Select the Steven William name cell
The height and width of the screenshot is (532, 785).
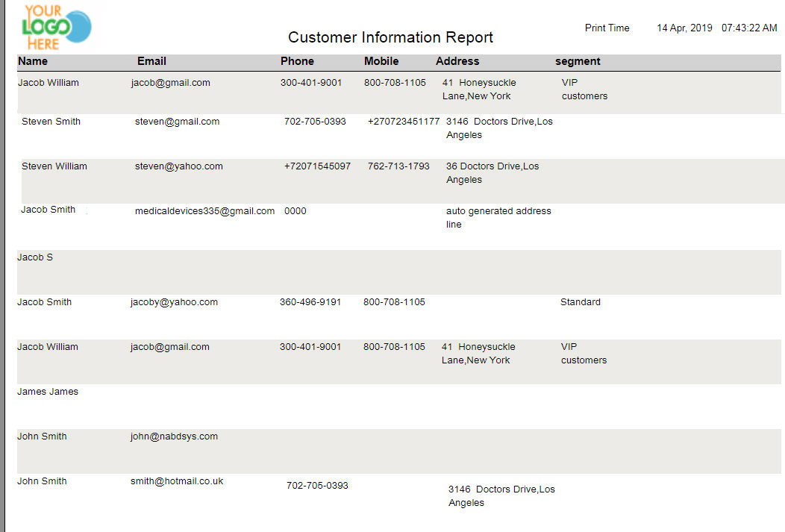click(54, 166)
